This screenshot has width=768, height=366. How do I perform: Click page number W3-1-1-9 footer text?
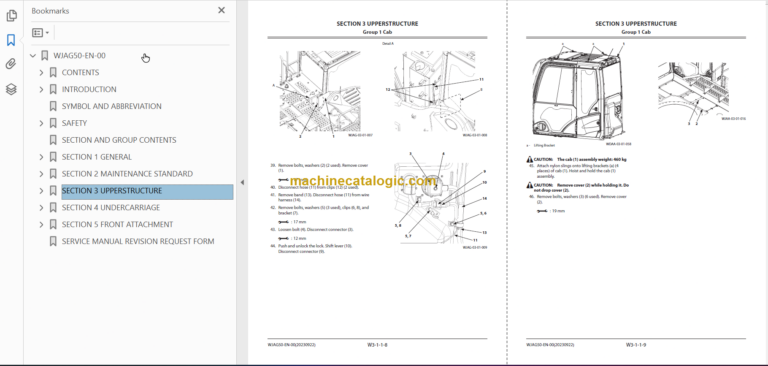click(x=636, y=345)
